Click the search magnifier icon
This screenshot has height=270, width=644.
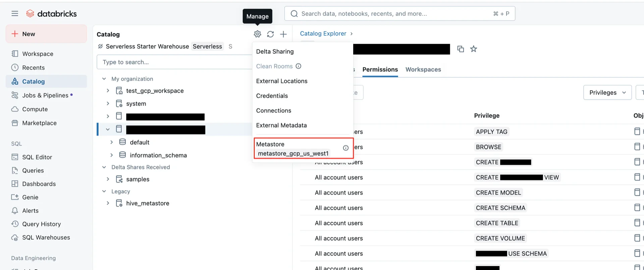tap(294, 13)
